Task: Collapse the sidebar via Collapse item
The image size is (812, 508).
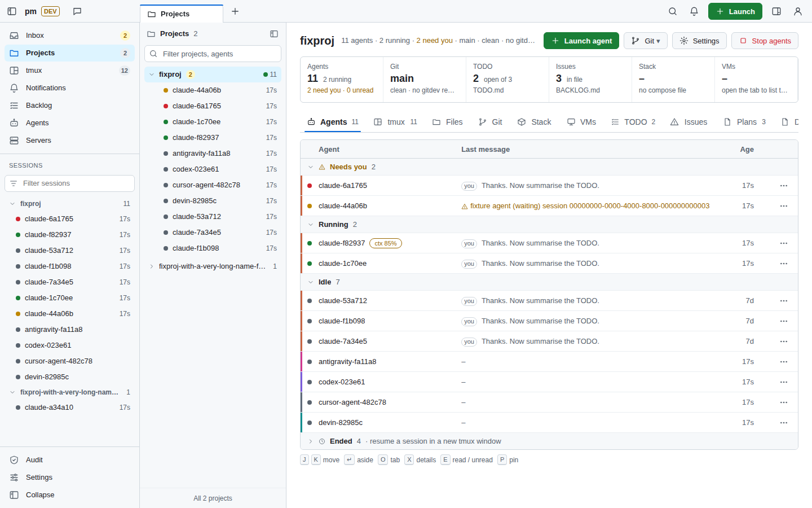Action: [x=70, y=495]
